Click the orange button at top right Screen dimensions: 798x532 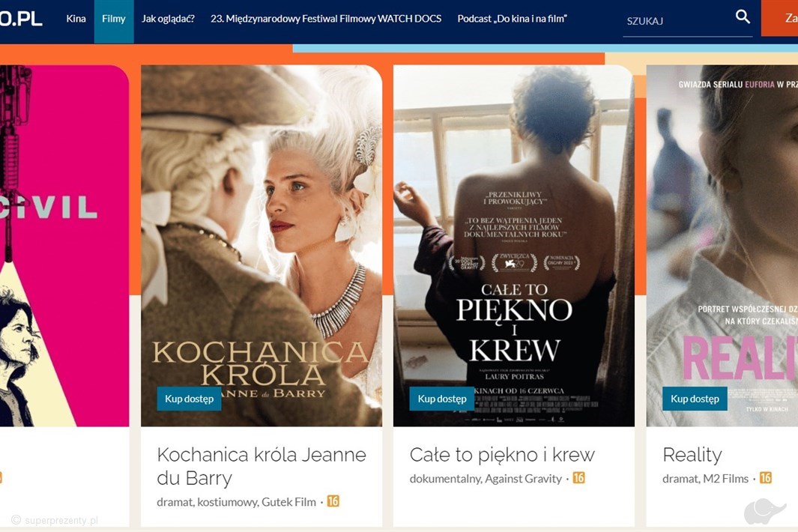tap(780, 18)
